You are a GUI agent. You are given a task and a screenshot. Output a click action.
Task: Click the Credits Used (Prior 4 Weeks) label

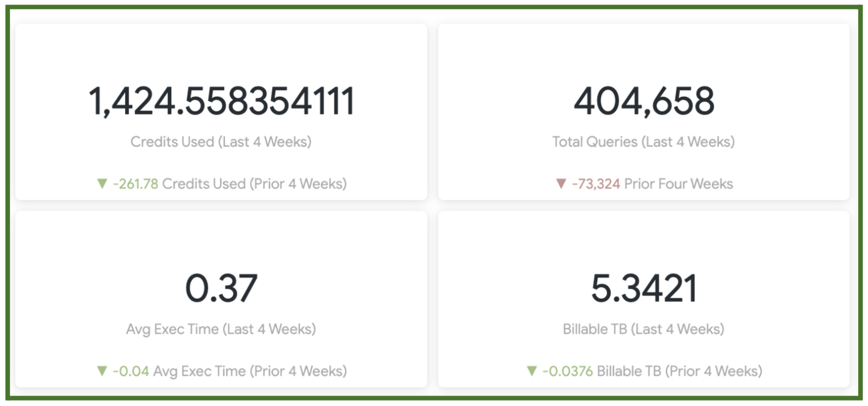click(x=254, y=184)
